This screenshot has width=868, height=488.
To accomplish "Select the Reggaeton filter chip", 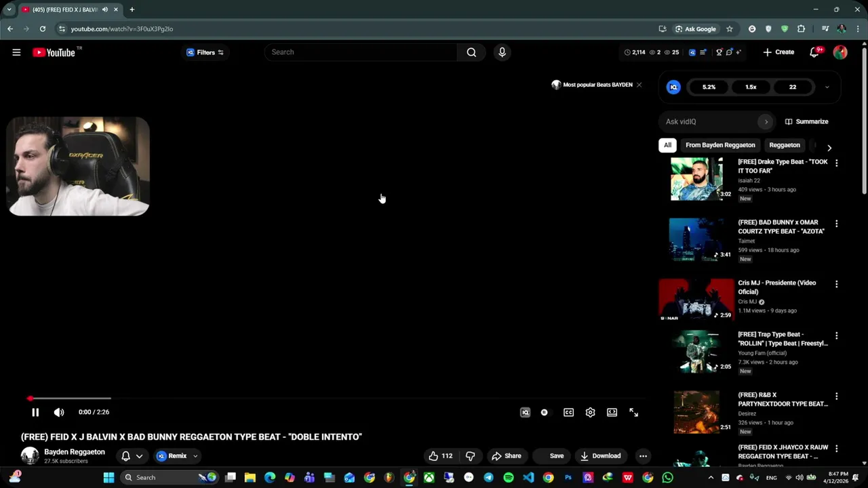I will coord(785,145).
